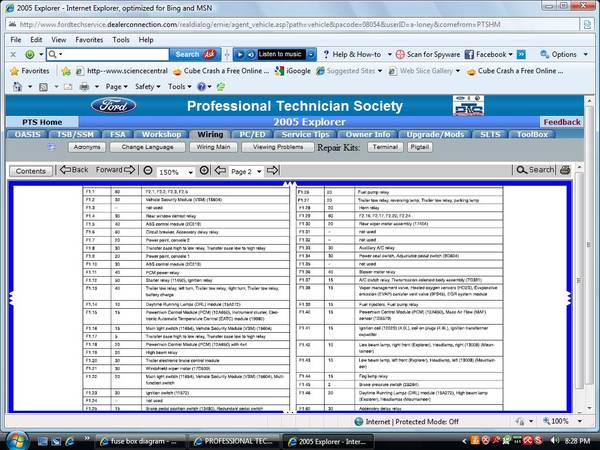Image resolution: width=600 pixels, height=450 pixels.
Task: Click the Ford logo in header
Action: click(113, 106)
